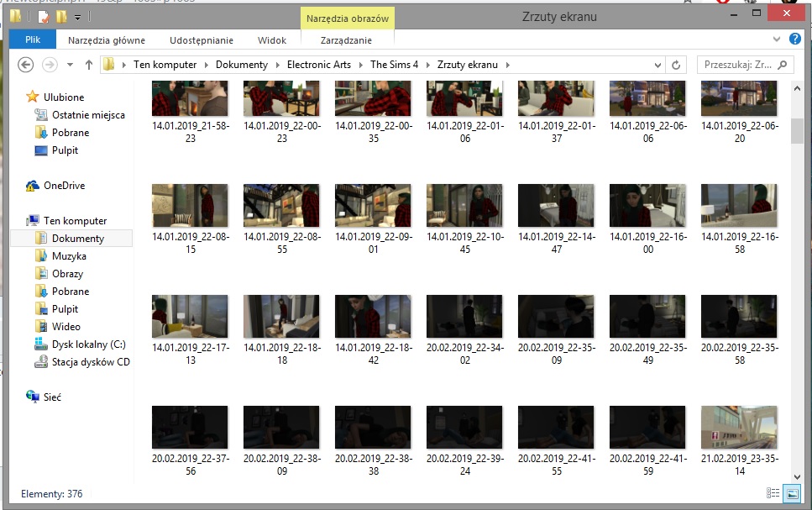The image size is (812, 510).
Task: Click the Sieć network icon
Action: [x=33, y=397]
